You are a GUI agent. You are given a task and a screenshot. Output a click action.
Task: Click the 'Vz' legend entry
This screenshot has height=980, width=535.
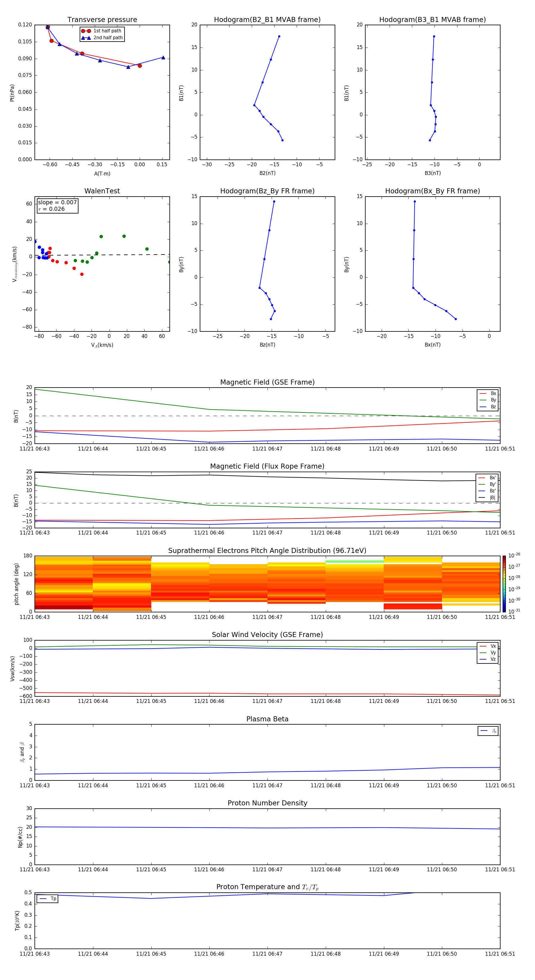tap(488, 659)
